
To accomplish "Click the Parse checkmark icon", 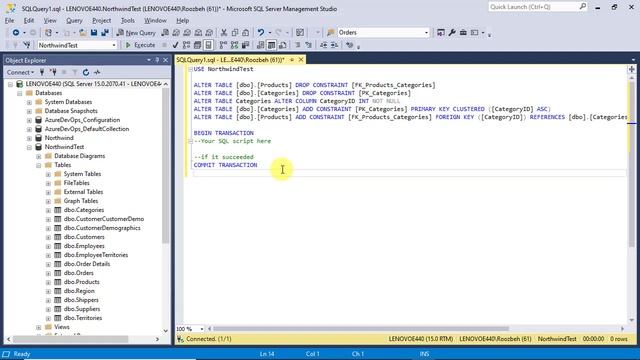I will click(x=176, y=45).
